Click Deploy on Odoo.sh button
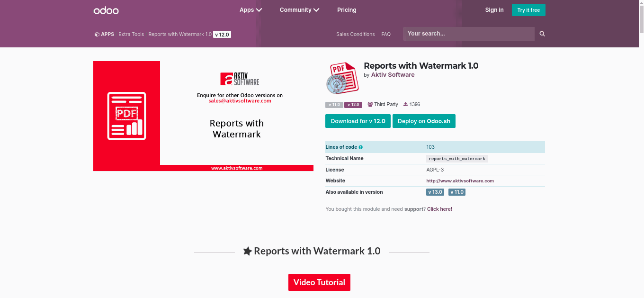 pos(424,121)
